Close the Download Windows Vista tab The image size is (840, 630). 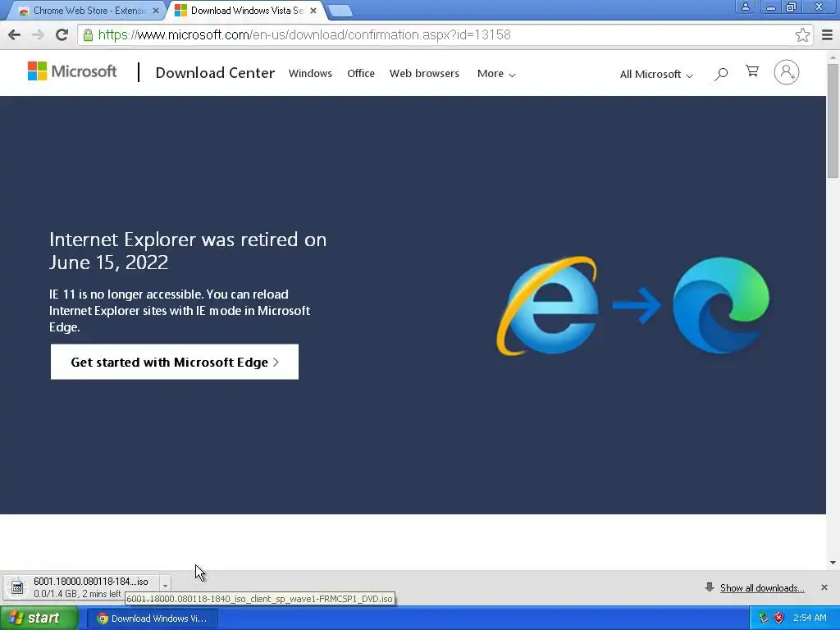(313, 10)
